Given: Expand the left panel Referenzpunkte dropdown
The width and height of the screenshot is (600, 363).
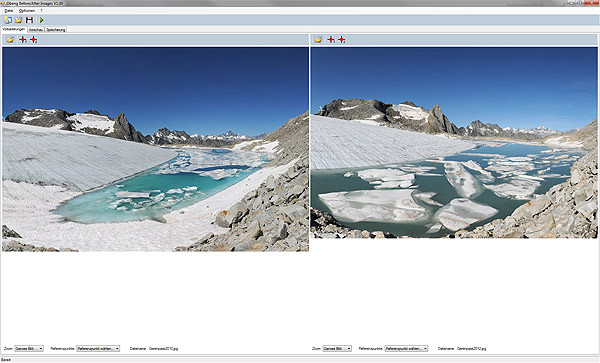Looking at the screenshot, I should click(x=98, y=348).
